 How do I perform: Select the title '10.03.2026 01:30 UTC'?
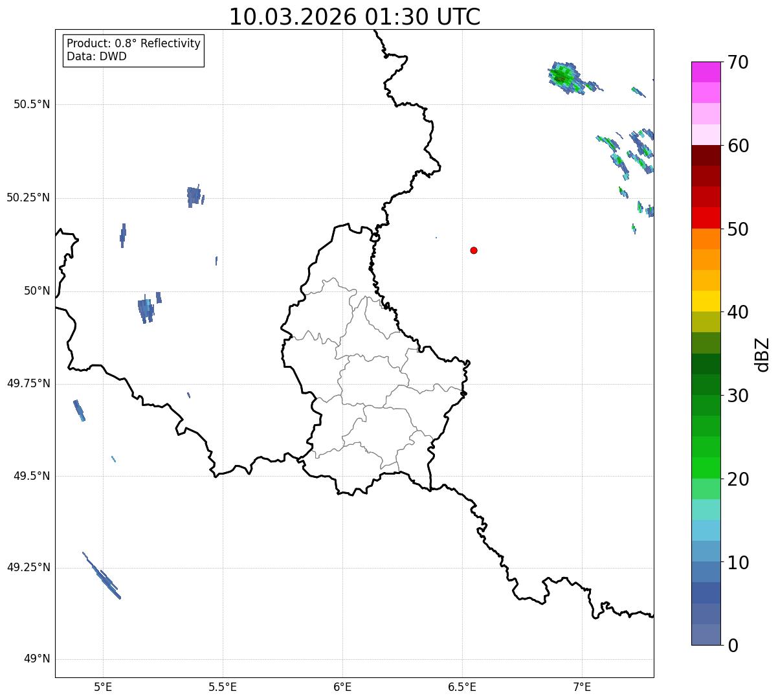pos(355,17)
